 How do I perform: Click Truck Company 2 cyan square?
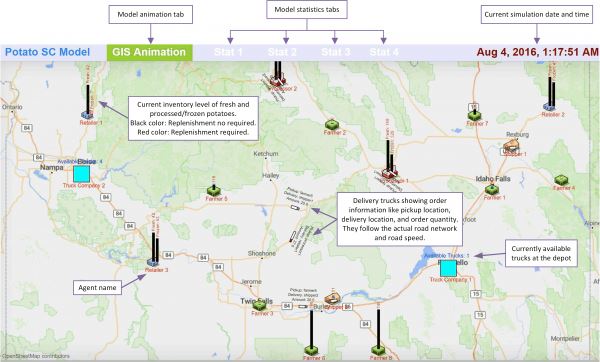(x=82, y=174)
